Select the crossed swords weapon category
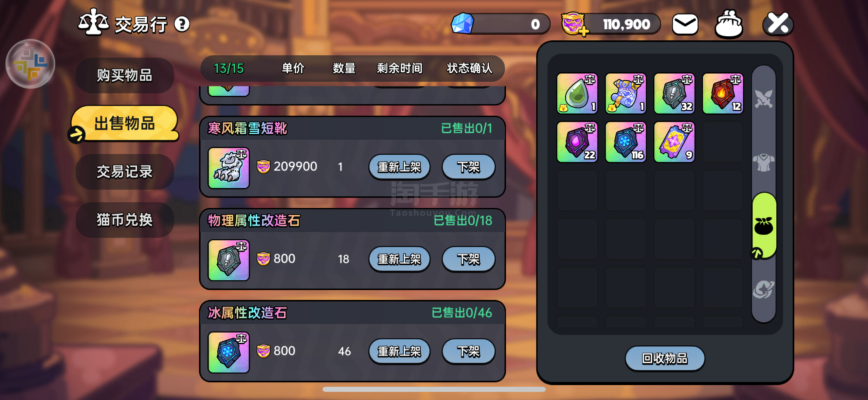868x400 pixels. pyautogui.click(x=764, y=99)
